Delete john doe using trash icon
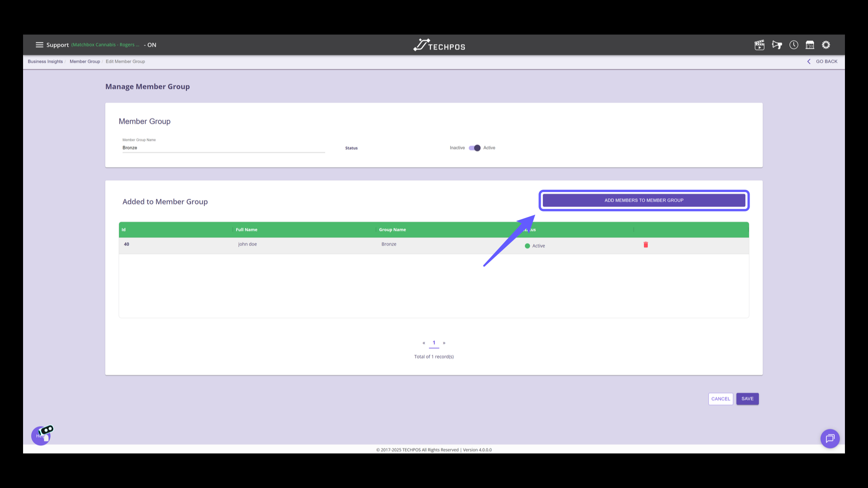Viewport: 868px width, 488px height. (x=646, y=244)
